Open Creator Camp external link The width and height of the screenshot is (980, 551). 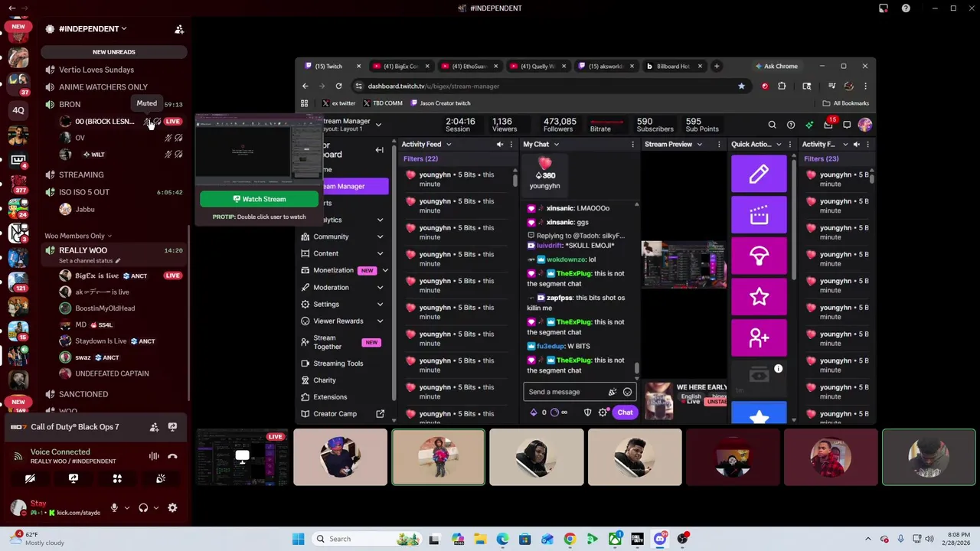click(380, 414)
